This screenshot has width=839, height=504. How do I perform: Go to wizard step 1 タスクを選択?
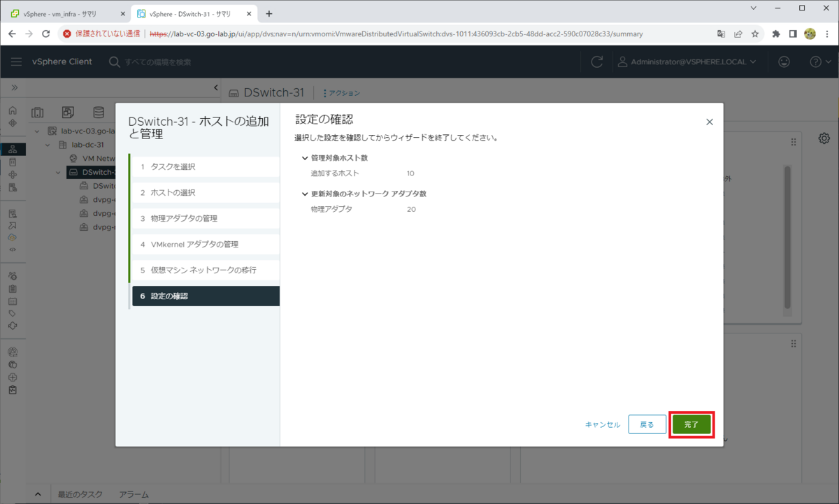tap(206, 166)
